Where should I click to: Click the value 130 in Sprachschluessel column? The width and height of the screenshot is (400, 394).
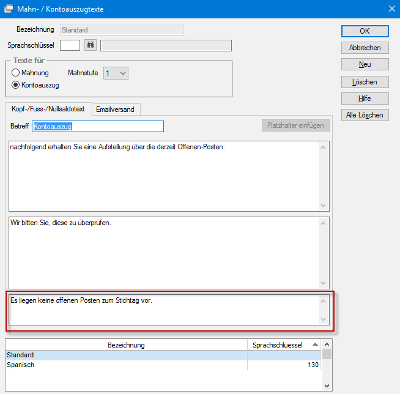pos(313,365)
